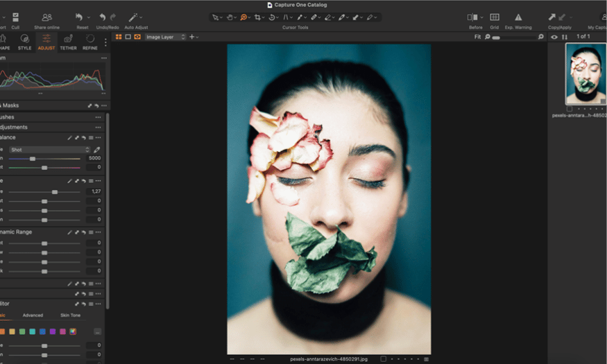This screenshot has height=364, width=607.
Task: Toggle Before view comparison
Action: [472, 17]
